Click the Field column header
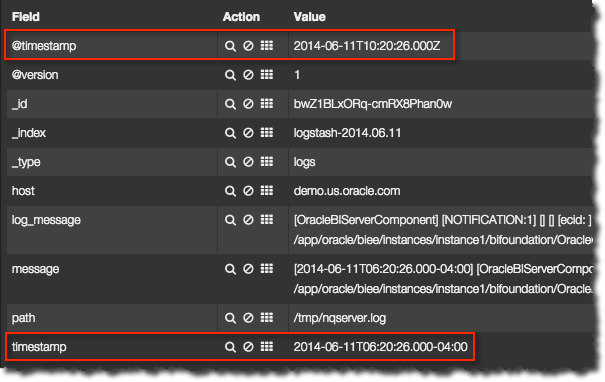Image resolution: width=605 pixels, height=382 pixels. [26, 17]
